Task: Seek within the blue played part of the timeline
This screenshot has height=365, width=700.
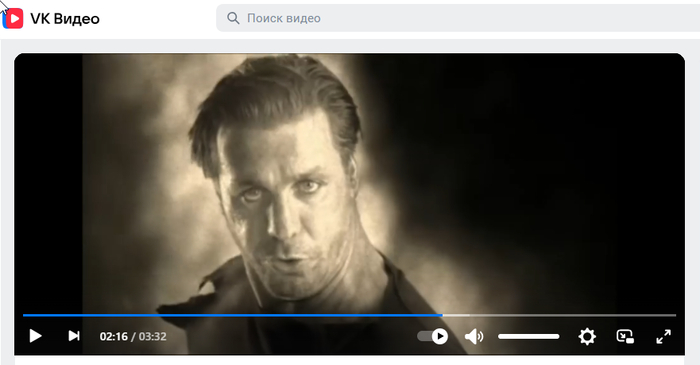Action: [233, 315]
